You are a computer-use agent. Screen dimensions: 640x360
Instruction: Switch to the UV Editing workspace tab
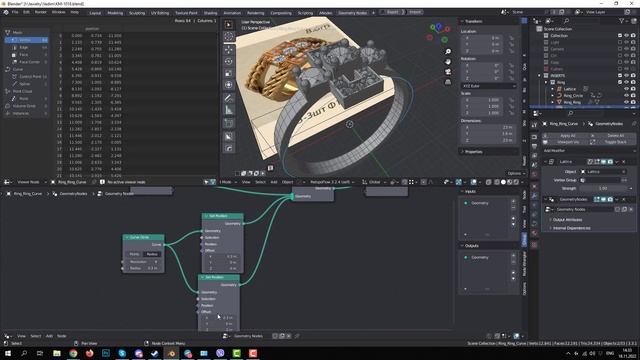tap(160, 13)
